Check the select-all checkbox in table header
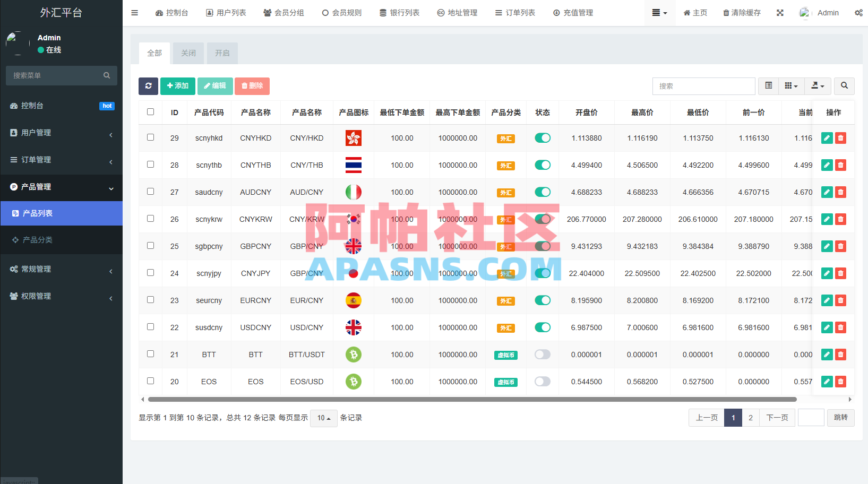868x484 pixels. (x=151, y=112)
